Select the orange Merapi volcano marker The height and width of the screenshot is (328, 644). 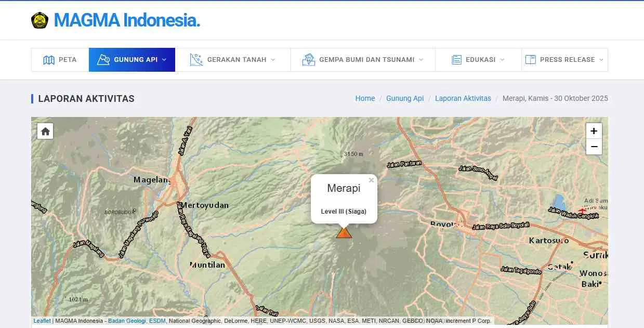[344, 233]
